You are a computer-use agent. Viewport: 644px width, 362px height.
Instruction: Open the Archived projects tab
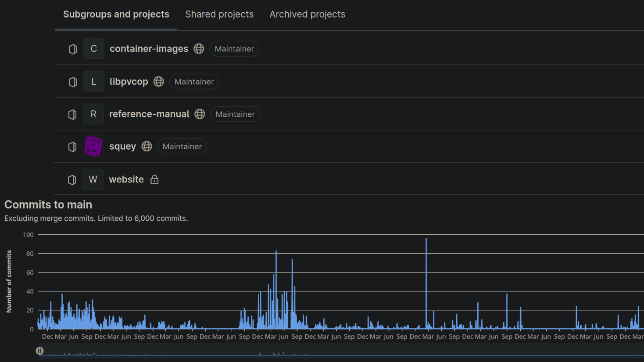click(x=307, y=14)
